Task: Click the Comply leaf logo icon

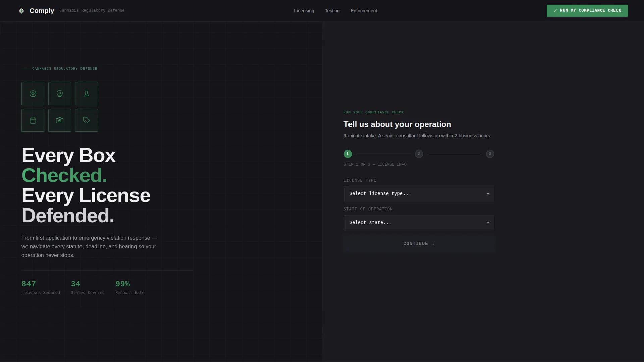Action: coord(21,11)
